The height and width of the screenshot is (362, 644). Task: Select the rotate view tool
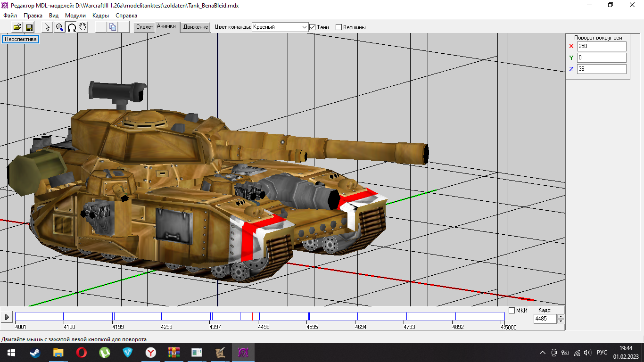coord(71,27)
